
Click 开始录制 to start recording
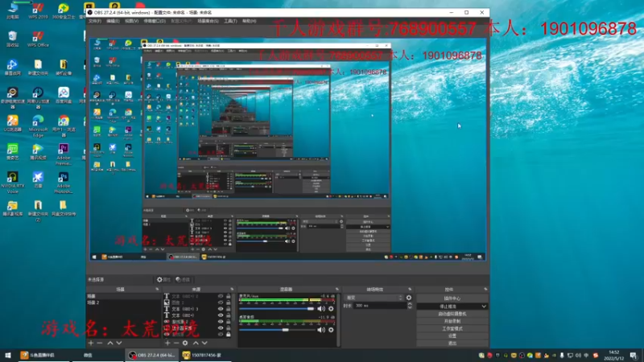coord(452,321)
